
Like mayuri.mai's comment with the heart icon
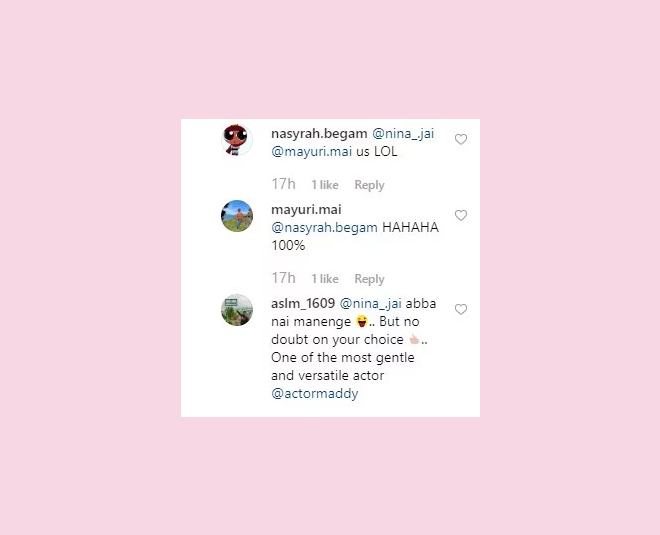point(461,216)
